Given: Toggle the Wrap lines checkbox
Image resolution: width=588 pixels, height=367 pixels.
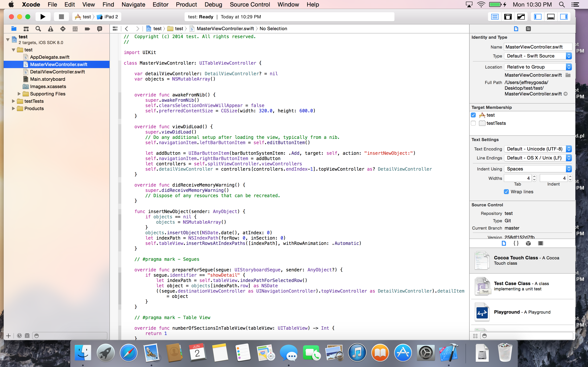Looking at the screenshot, I should [x=506, y=192].
